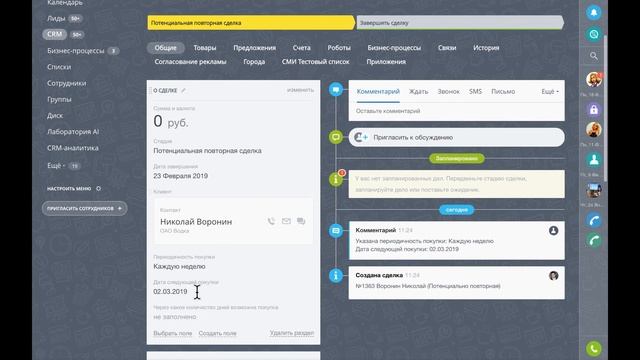Viewport: 640px width, 360px height.
Task: Click the Выбрать поле link
Action: [172, 333]
